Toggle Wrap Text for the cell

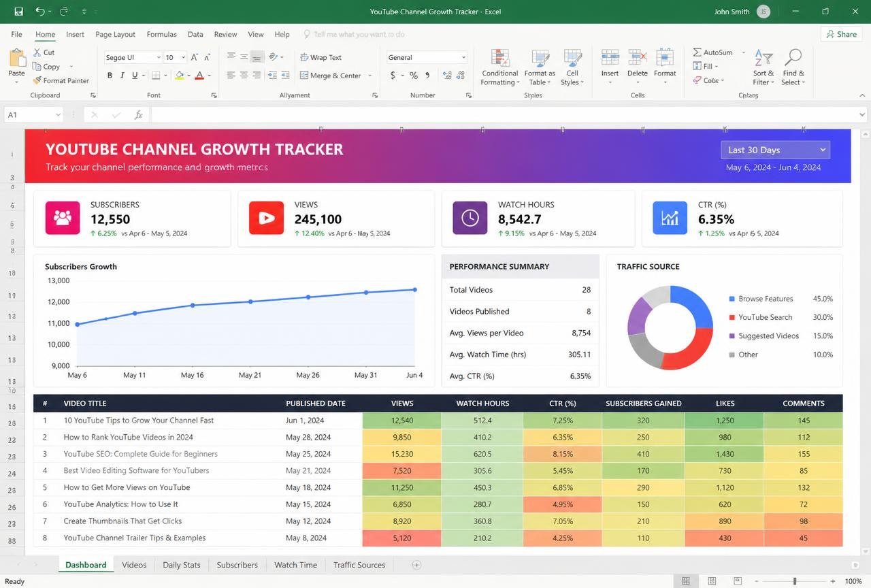click(x=321, y=57)
